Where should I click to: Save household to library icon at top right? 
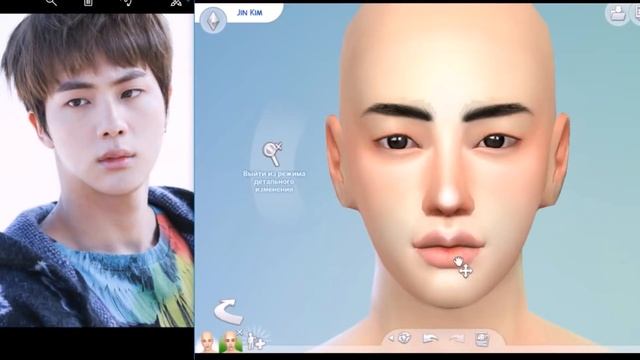[x=617, y=14]
